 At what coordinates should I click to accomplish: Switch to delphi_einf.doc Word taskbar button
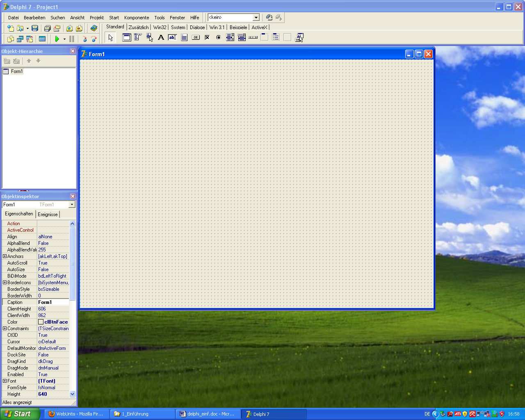click(x=208, y=414)
